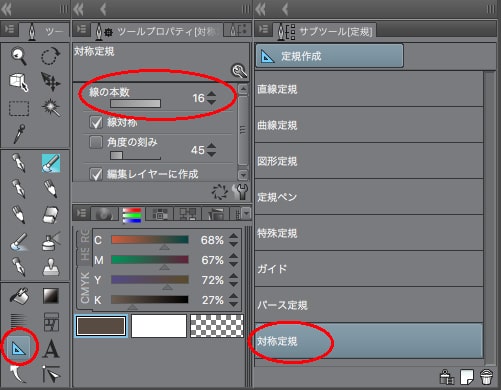The width and height of the screenshot is (501, 390).
Task: Reset tool properties to default
Action: 220,192
